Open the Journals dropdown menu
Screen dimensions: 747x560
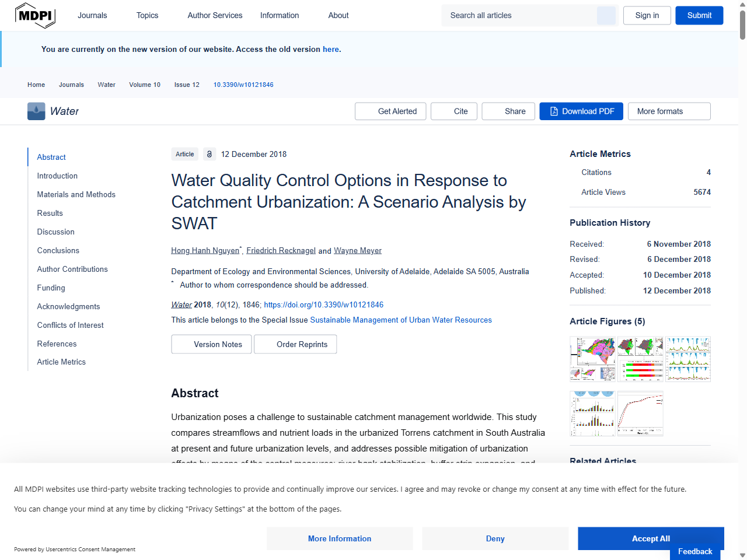tap(92, 15)
